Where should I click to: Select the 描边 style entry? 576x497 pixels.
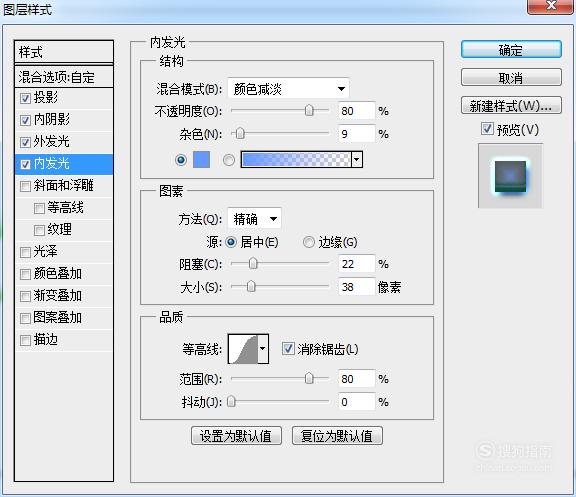[64, 340]
